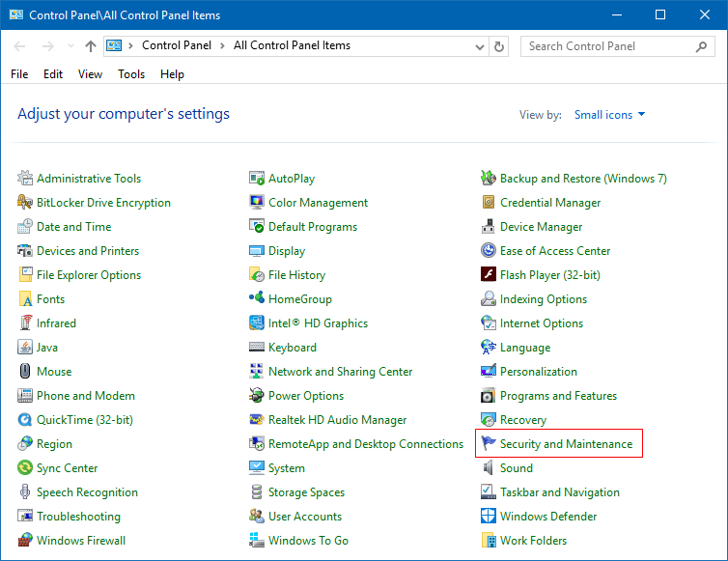
Task: Open the Help menu
Action: (x=172, y=74)
